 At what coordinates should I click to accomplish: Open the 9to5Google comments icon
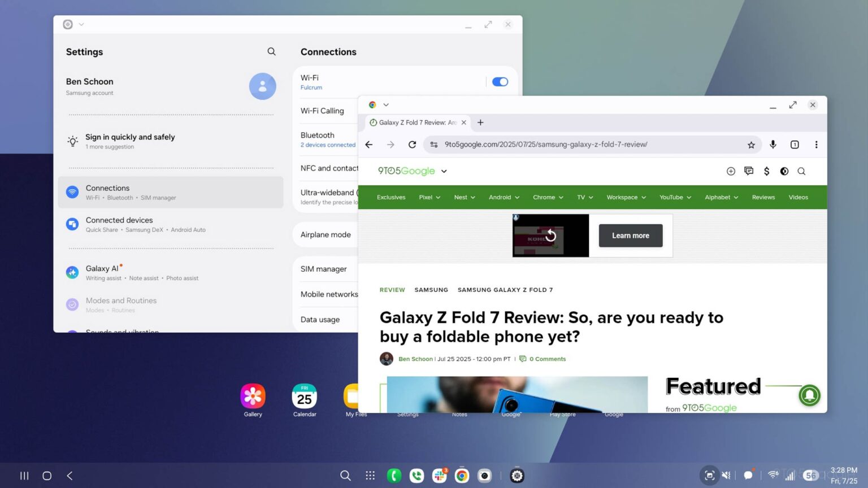tap(749, 171)
